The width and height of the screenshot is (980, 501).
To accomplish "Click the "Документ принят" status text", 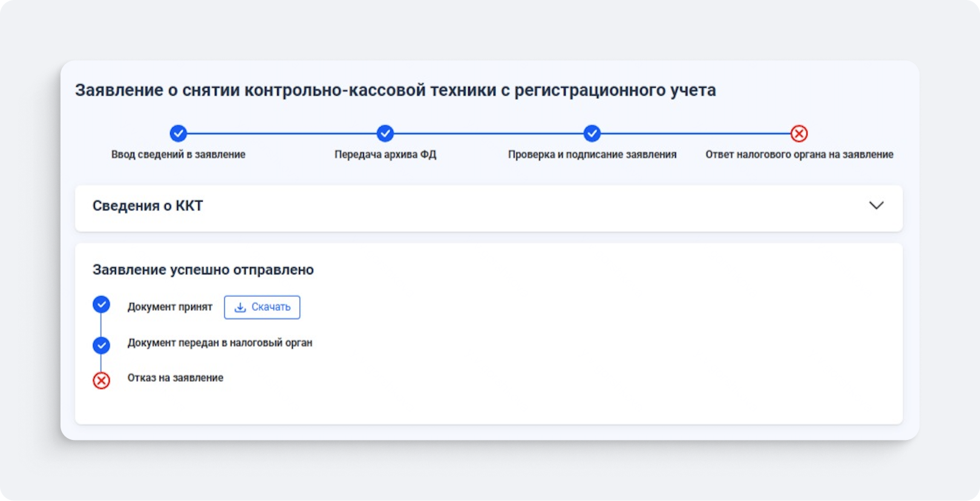I will (170, 307).
